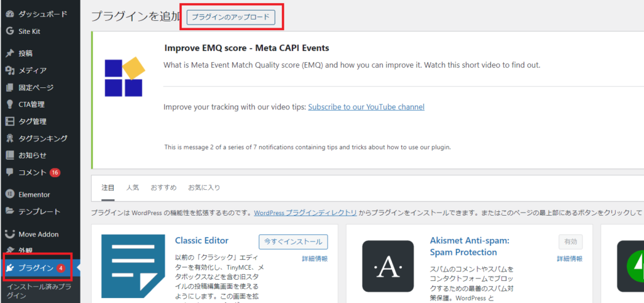Click the plug icon beside プラグイン
This screenshot has height=303, width=644.
[11, 268]
